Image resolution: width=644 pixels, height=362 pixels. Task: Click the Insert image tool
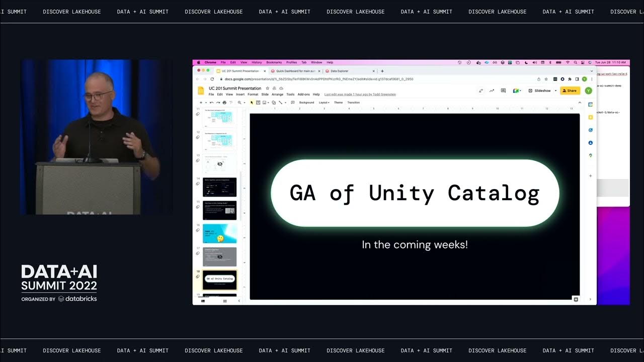264,103
